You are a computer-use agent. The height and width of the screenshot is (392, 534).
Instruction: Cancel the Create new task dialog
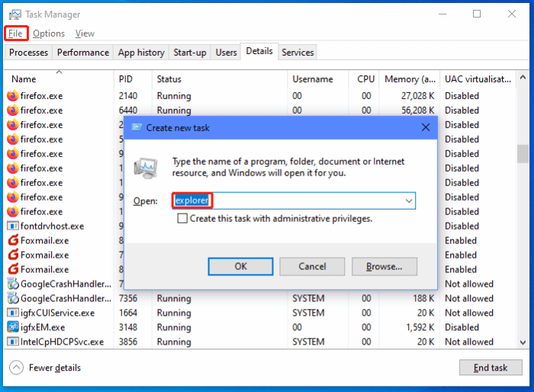point(312,266)
